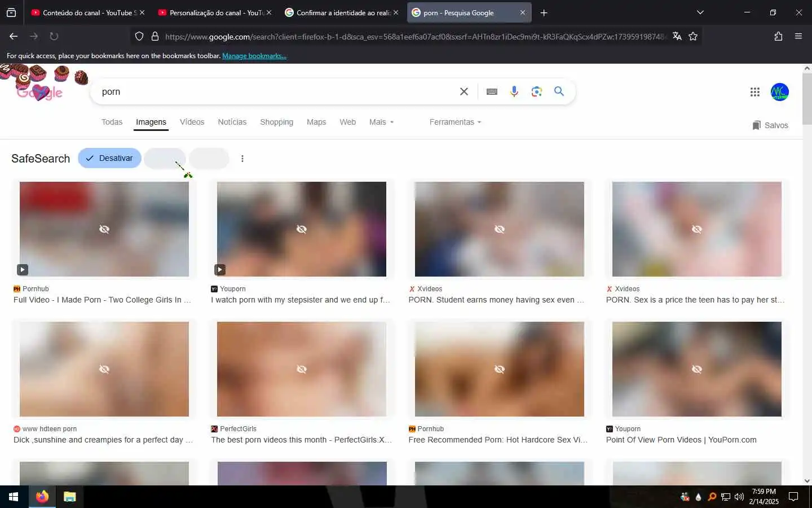Open a new tab with the plus button

tap(544, 12)
